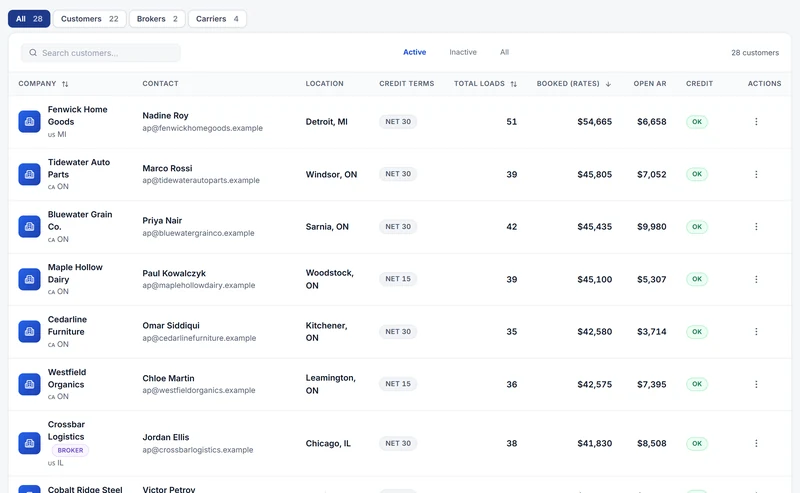Select the Active status filter
The image size is (800, 493).
414,52
